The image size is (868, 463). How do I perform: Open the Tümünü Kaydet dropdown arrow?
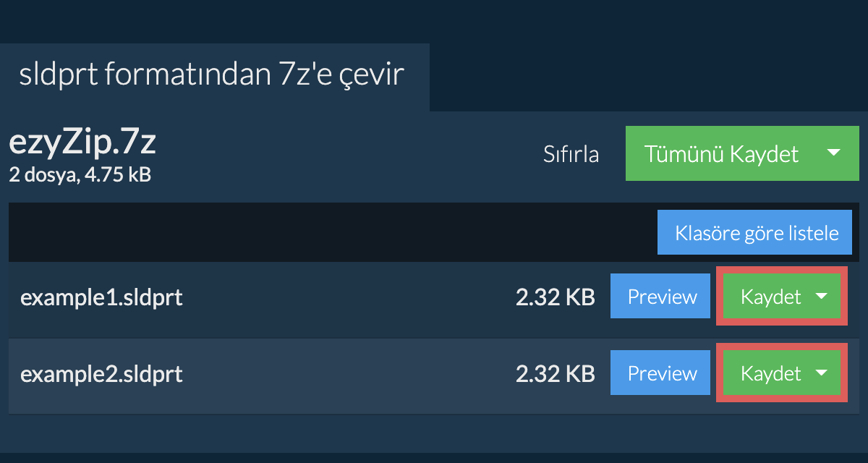(833, 153)
